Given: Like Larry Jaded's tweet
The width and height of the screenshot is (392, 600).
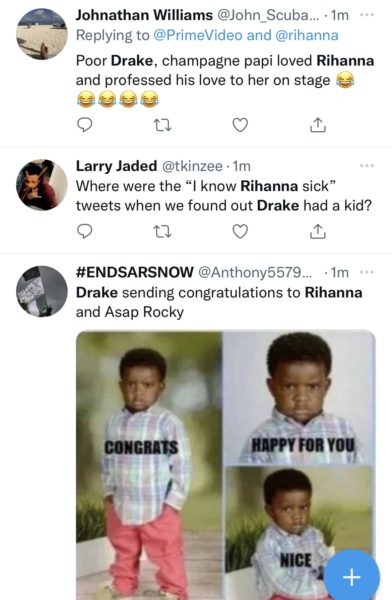Looking at the screenshot, I should [x=240, y=232].
